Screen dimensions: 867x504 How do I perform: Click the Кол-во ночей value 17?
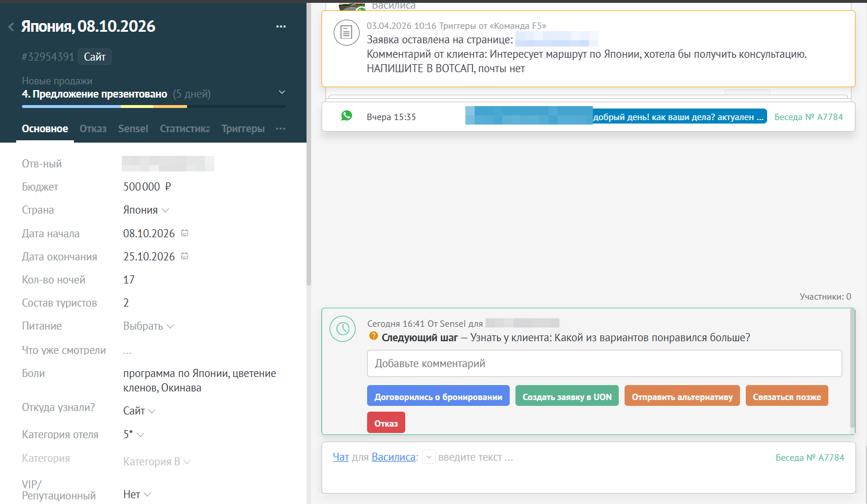click(129, 280)
